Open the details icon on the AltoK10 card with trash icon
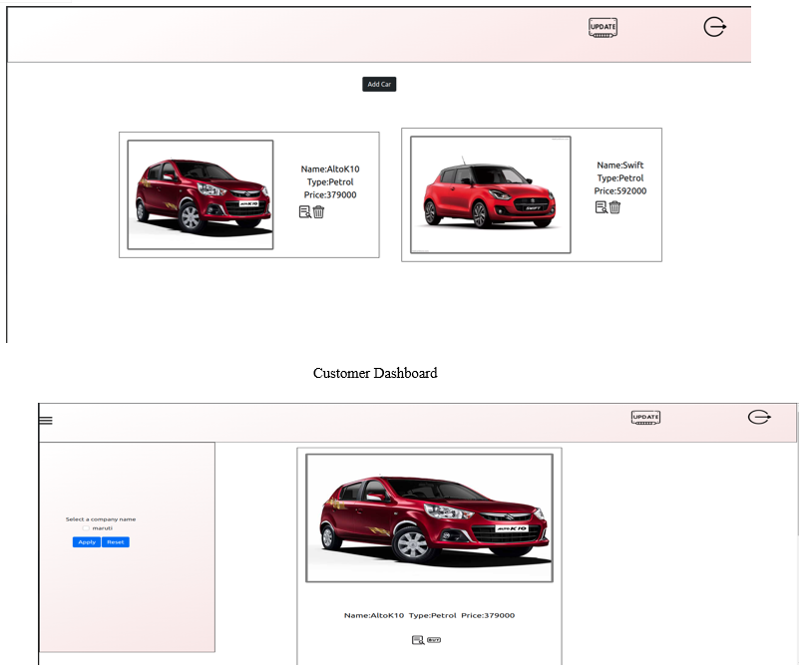Image resolution: width=807 pixels, height=672 pixels. pyautogui.click(x=304, y=212)
